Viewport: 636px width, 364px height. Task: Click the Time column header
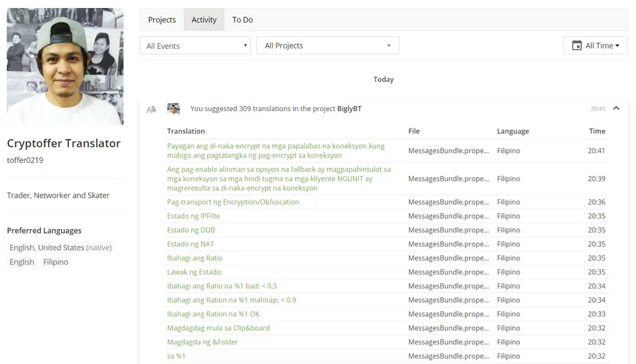[597, 131]
